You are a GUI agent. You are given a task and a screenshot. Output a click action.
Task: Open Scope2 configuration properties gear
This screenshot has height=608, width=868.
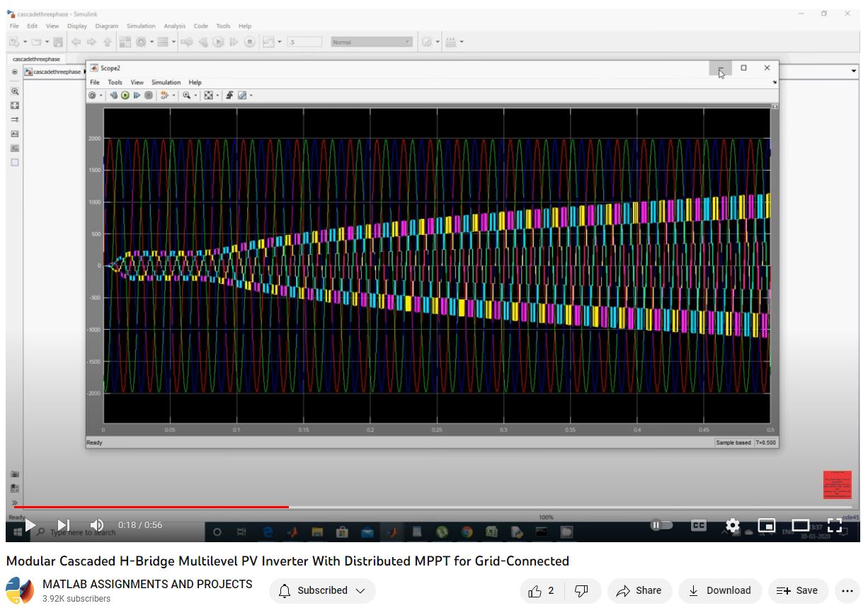pos(93,96)
